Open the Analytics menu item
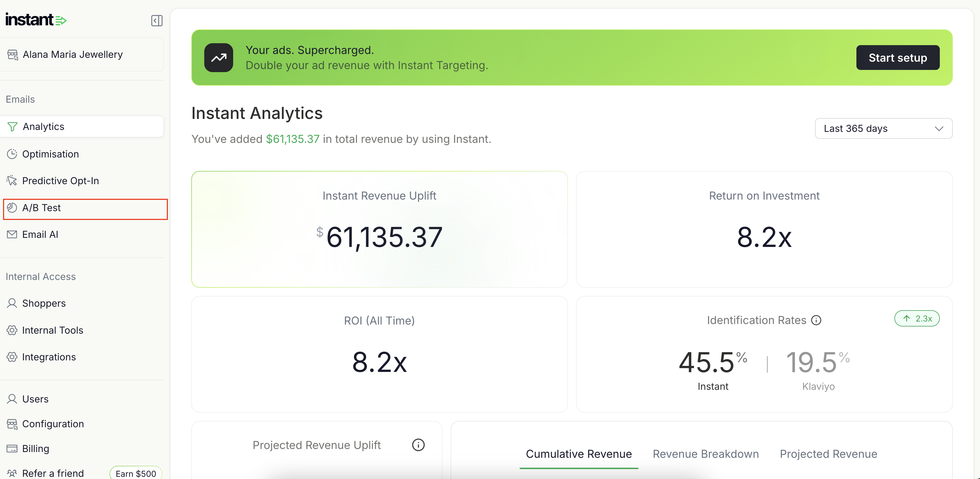This screenshot has width=980, height=479. (x=82, y=127)
